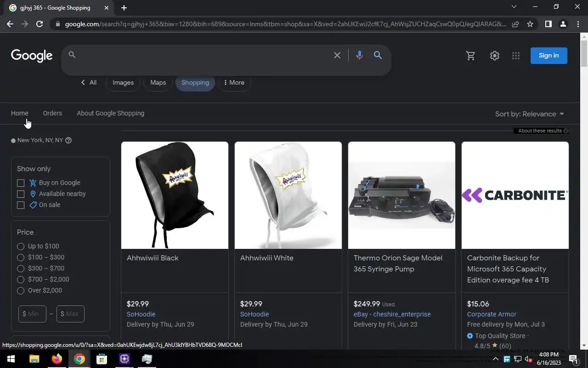Reload the page
Viewport: 588px width, 368px height.
coord(40,24)
